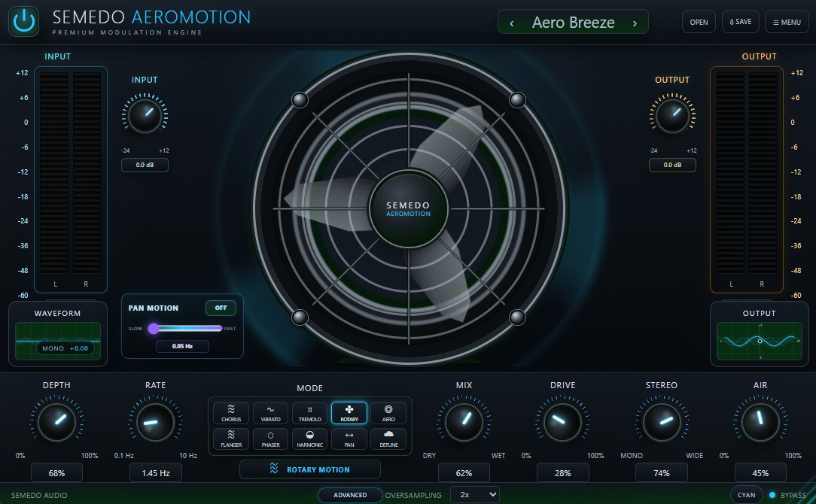Image resolution: width=816 pixels, height=504 pixels.
Task: Click the Input 0.0 dB value field
Action: pos(145,165)
